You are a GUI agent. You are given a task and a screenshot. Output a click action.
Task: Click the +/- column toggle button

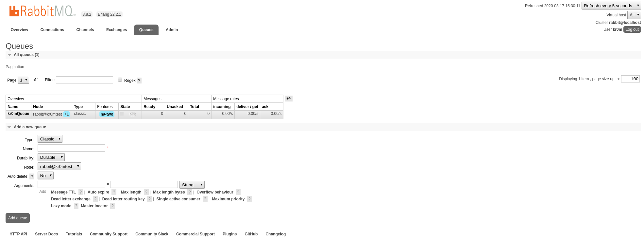[x=289, y=99]
